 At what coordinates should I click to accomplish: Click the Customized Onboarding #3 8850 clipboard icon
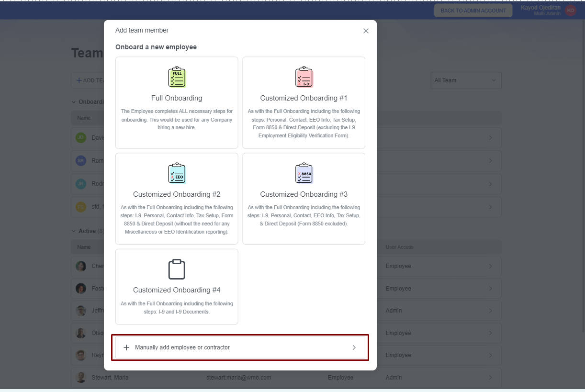[x=304, y=173]
